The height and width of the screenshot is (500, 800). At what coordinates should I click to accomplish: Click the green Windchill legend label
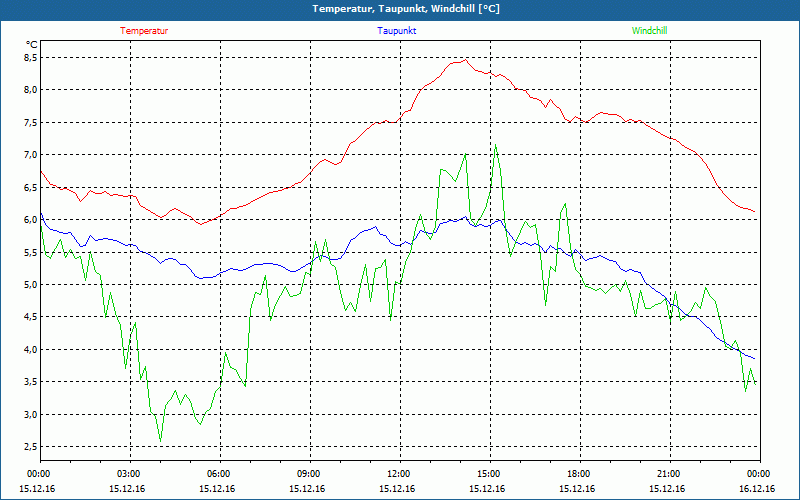649,31
